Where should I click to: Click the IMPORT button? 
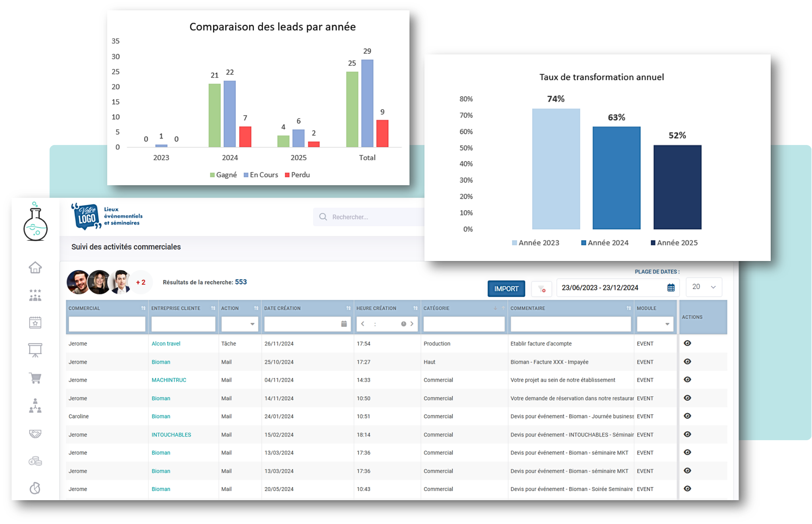coord(506,289)
